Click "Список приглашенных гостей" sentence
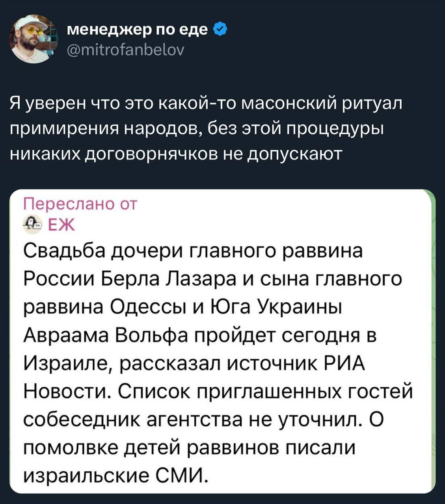 (265, 392)
